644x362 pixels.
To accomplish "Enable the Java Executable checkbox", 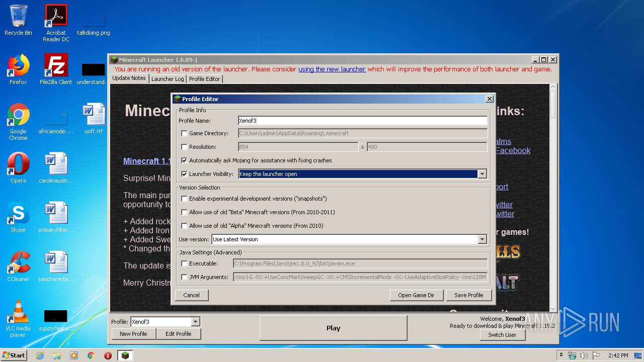I will [184, 263].
